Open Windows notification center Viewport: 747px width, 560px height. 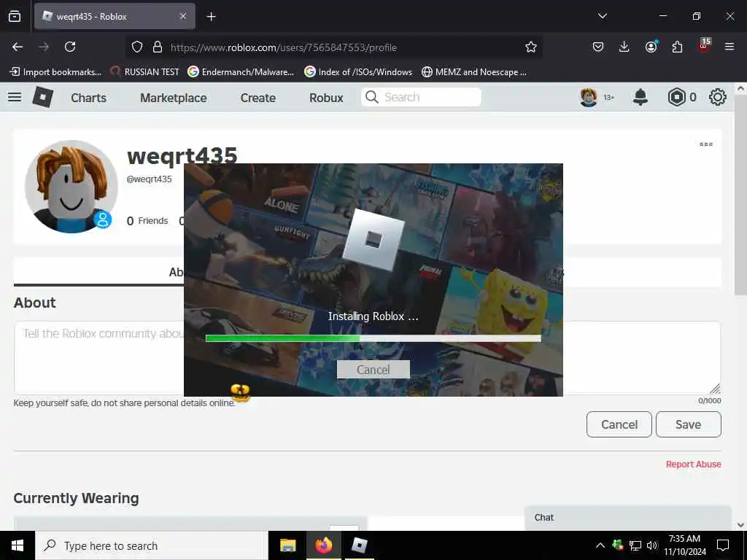[723, 545]
